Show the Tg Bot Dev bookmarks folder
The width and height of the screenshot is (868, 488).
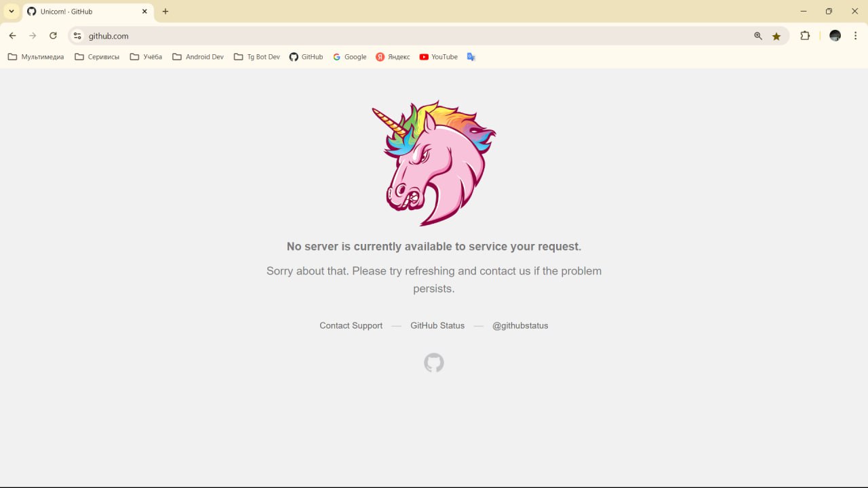point(257,57)
